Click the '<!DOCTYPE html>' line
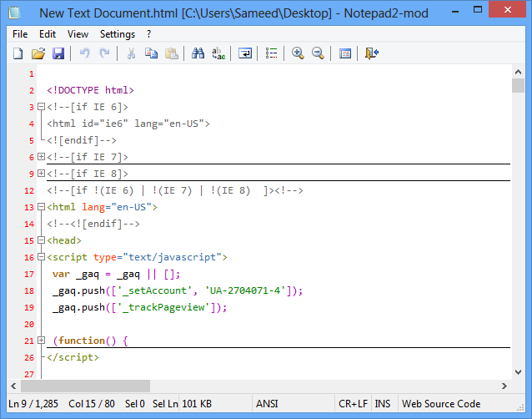Image resolution: width=532 pixels, height=419 pixels. tap(90, 90)
